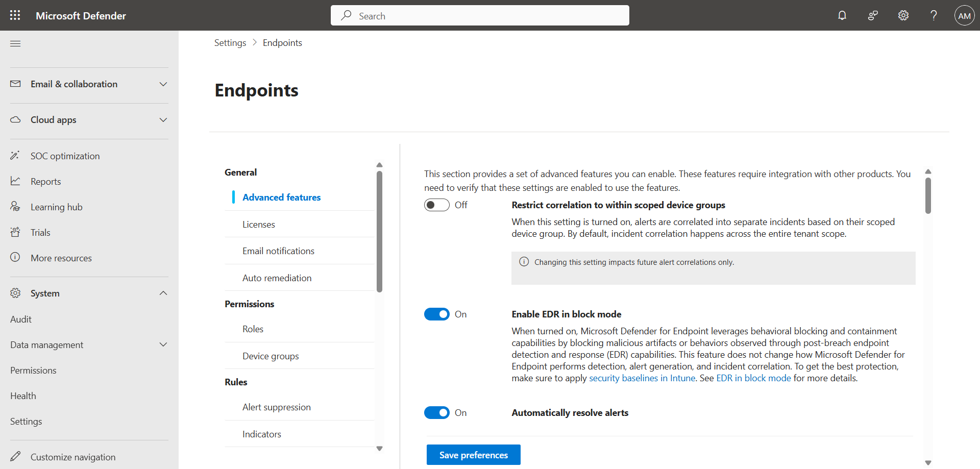Image resolution: width=980 pixels, height=469 pixels.
Task: Click the Customize navigation pencil icon
Action: (15, 456)
